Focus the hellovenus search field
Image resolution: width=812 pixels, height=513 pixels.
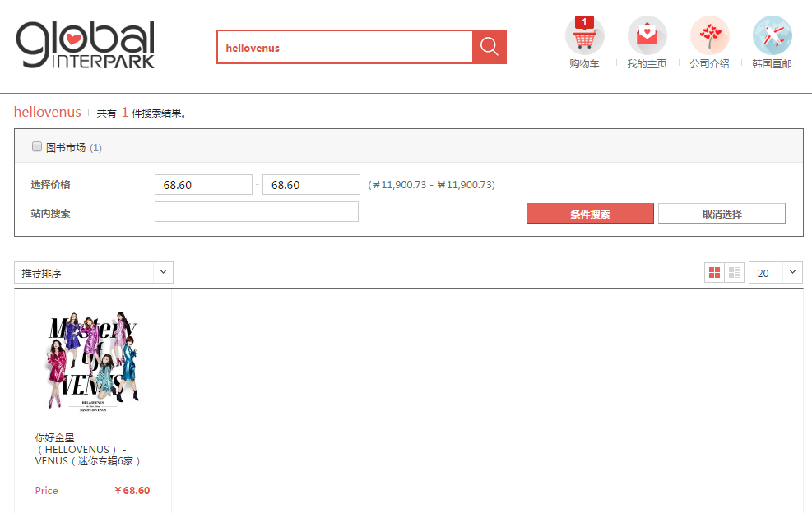(x=345, y=47)
